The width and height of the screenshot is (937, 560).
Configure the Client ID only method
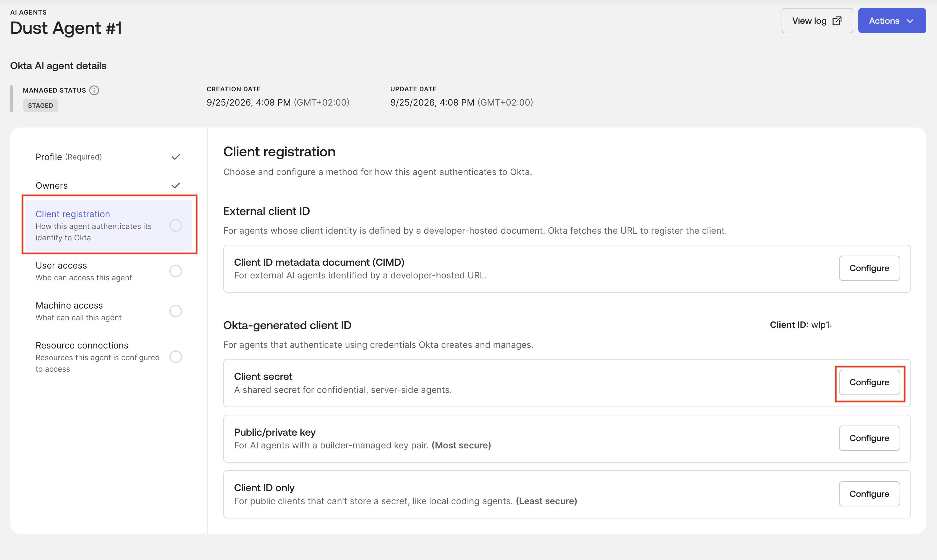(869, 494)
